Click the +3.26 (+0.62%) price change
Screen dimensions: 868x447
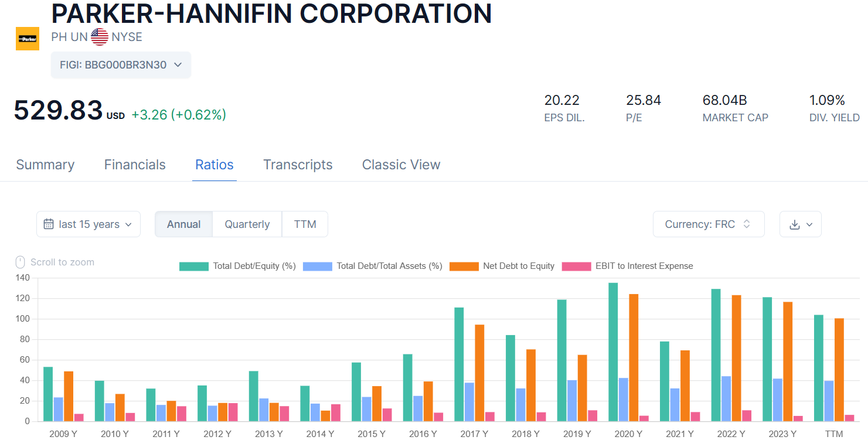coord(179,115)
